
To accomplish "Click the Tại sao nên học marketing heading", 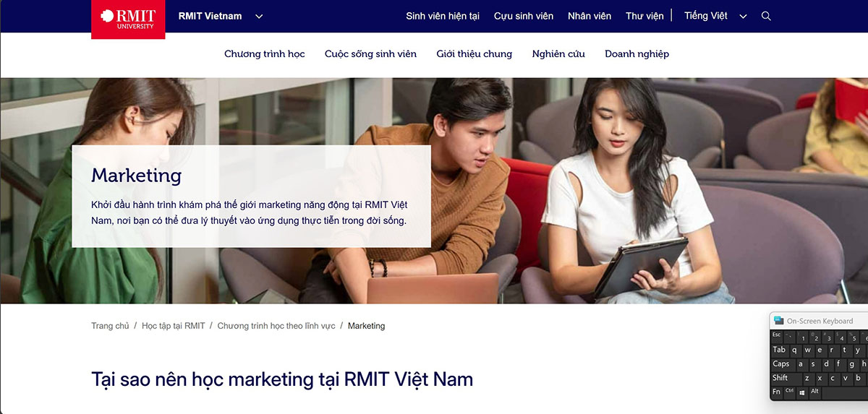I will coord(282,379).
